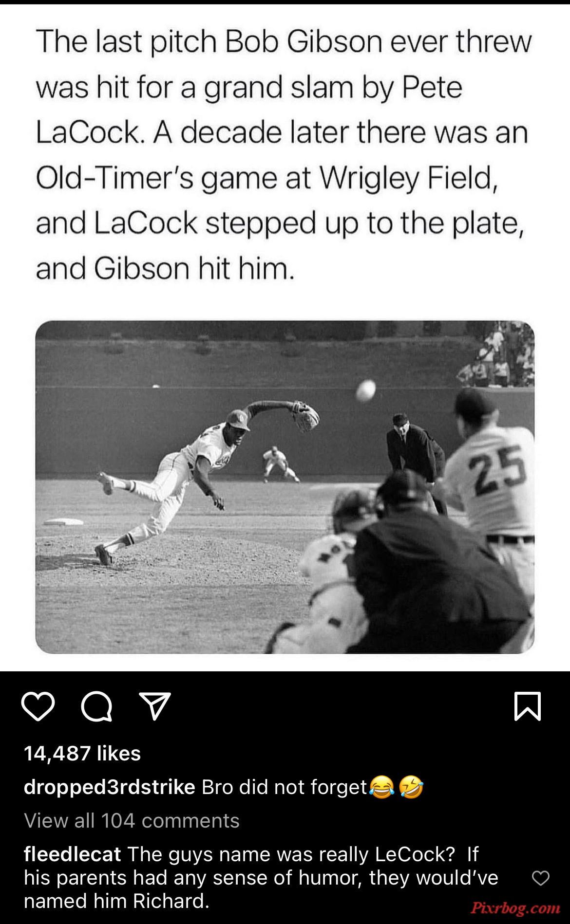Select the post's text about Bob Gibson
Screen dimensions: 570x924
pyautogui.click(x=284, y=155)
